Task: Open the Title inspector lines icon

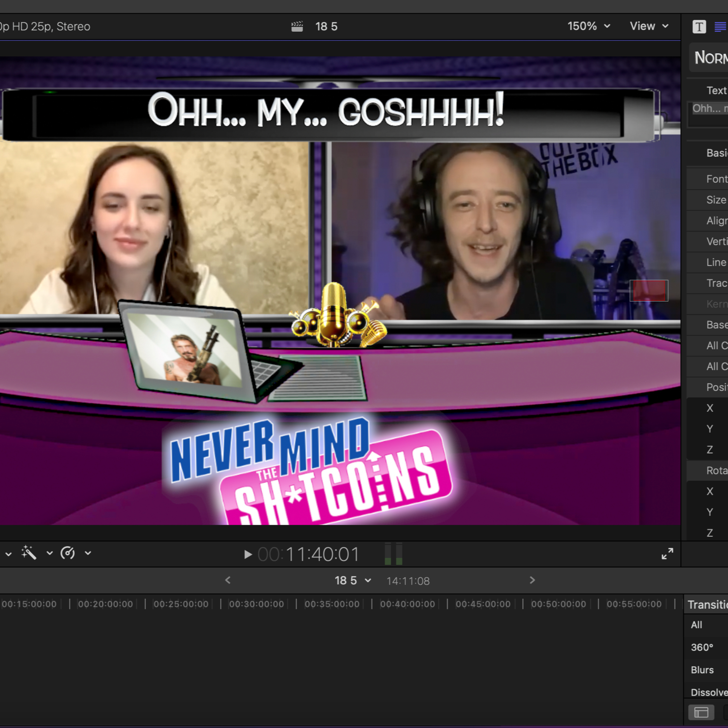Action: point(720,27)
